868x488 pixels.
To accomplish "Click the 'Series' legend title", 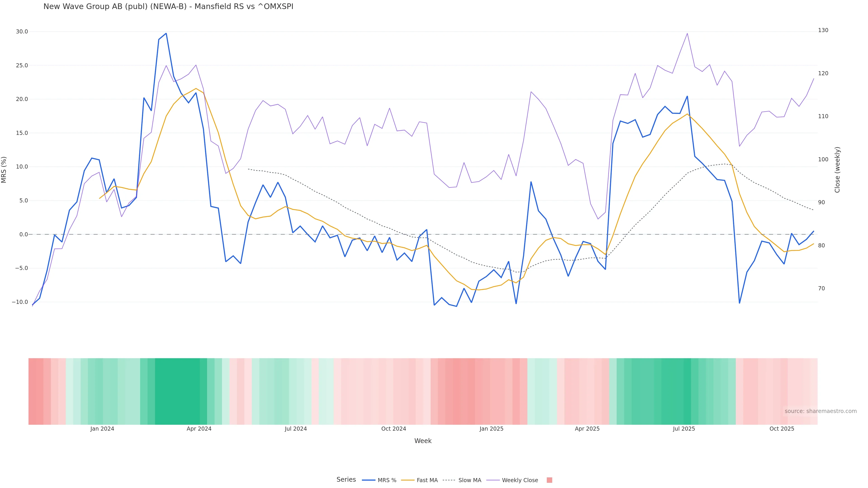I will pyautogui.click(x=346, y=480).
